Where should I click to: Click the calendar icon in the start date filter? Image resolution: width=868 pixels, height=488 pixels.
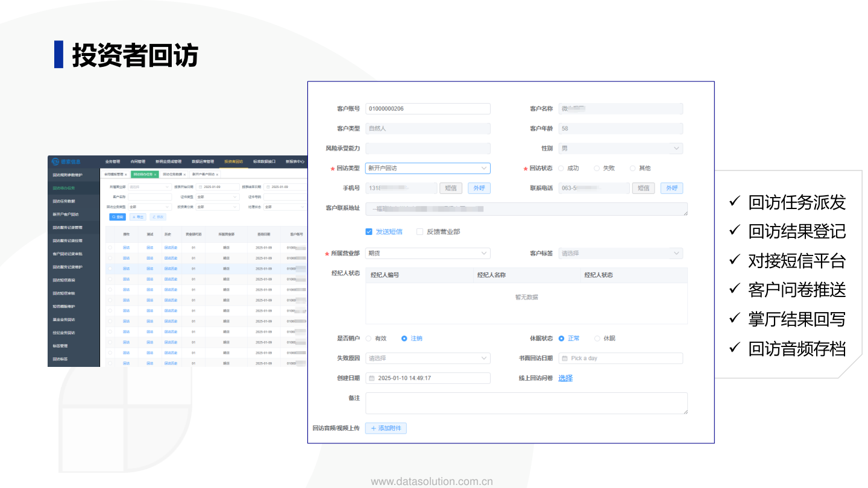click(200, 187)
